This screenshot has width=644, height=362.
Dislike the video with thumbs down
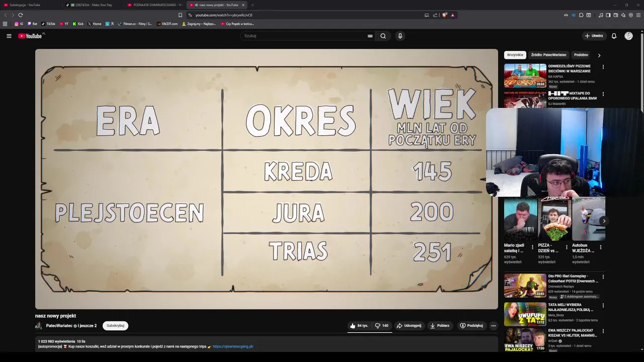tap(382, 326)
